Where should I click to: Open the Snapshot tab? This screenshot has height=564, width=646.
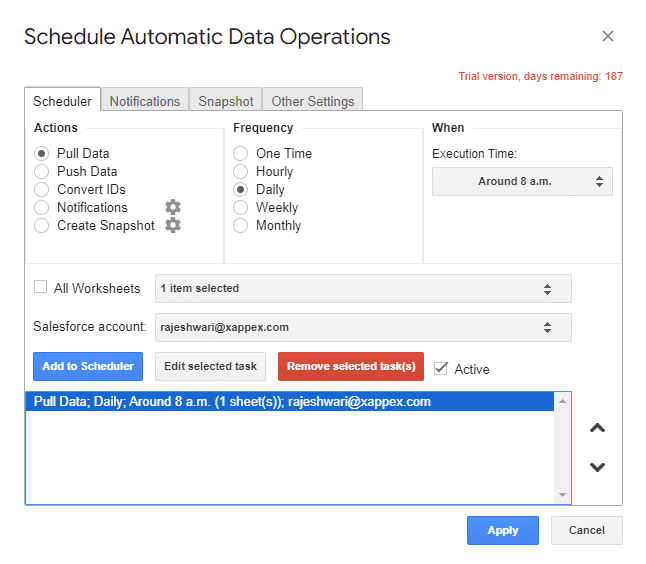click(225, 101)
